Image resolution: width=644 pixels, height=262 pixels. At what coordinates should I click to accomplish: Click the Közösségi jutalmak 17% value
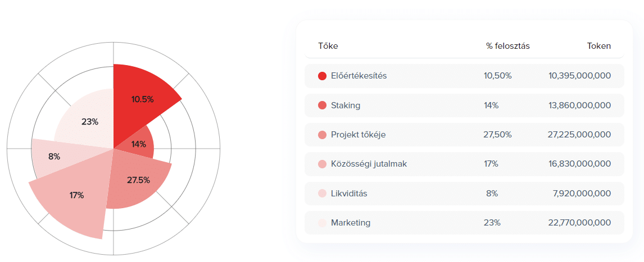tap(491, 164)
